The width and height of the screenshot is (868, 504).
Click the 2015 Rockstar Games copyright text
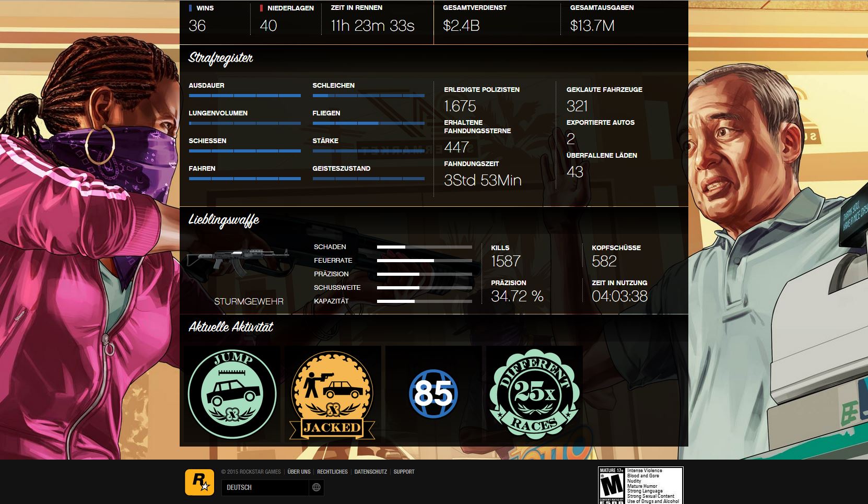(x=251, y=472)
